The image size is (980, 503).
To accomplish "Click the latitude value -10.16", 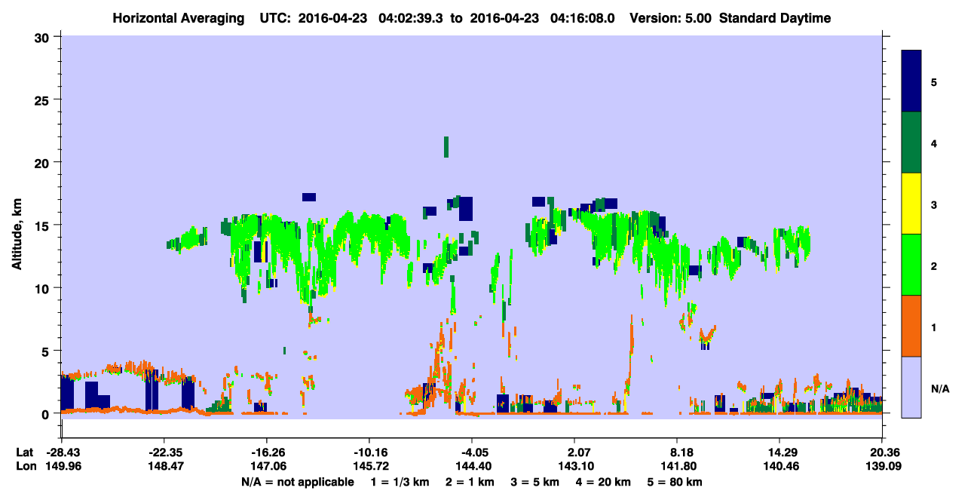I will click(x=369, y=452).
